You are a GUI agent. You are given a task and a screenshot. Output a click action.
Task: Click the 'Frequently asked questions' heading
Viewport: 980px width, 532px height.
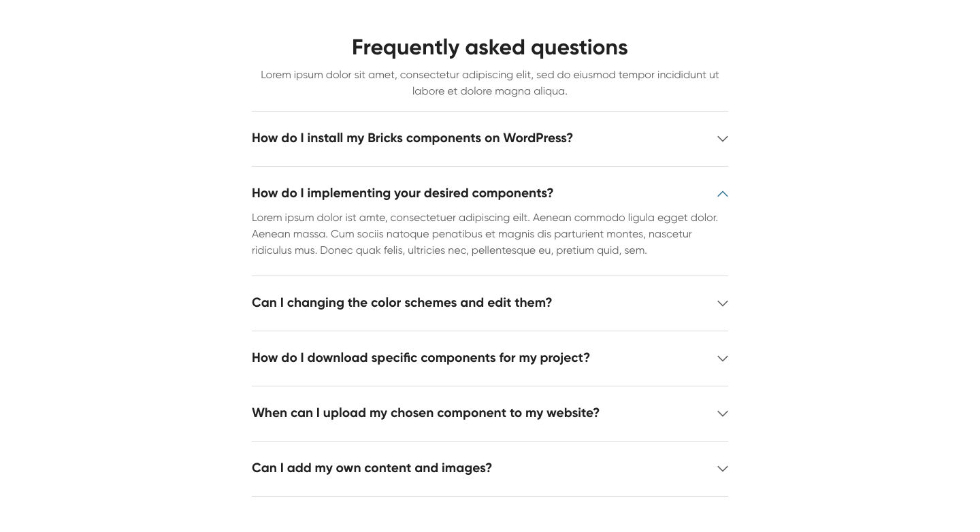(x=489, y=47)
